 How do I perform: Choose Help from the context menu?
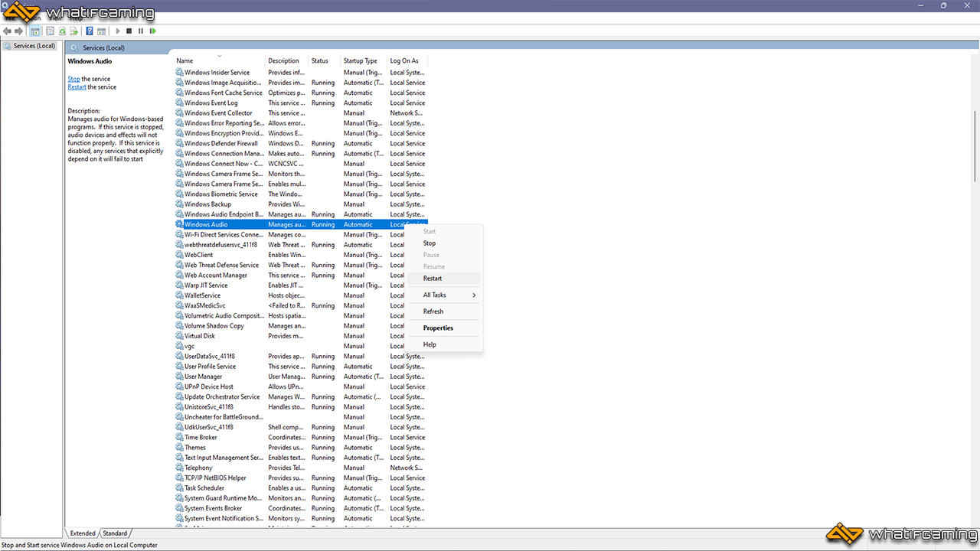coord(445,345)
